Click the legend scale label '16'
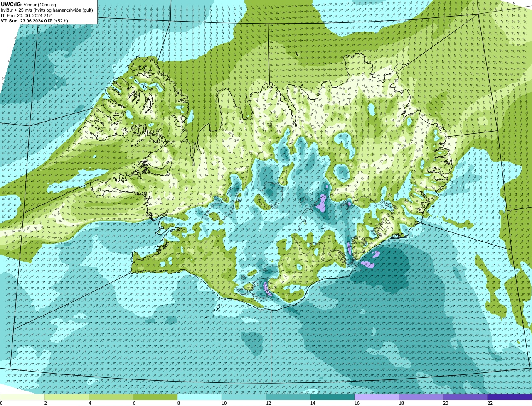 357,403
